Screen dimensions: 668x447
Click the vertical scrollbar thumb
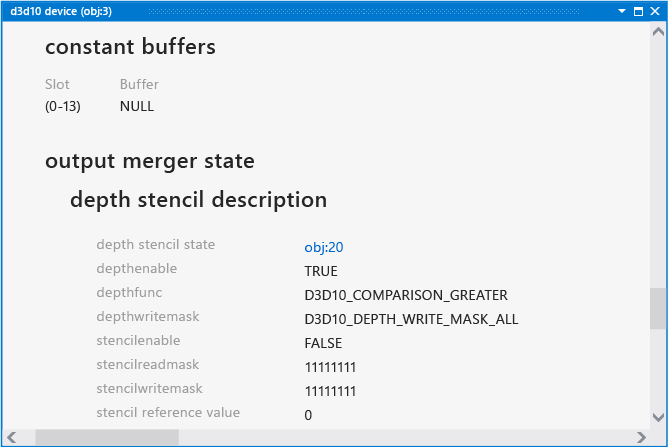pyautogui.click(x=658, y=309)
